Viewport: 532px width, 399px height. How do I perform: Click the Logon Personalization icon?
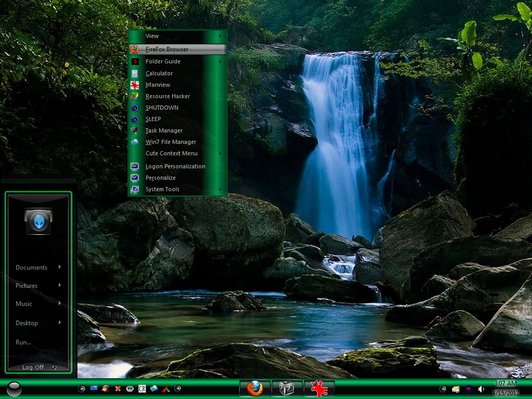[x=135, y=166]
